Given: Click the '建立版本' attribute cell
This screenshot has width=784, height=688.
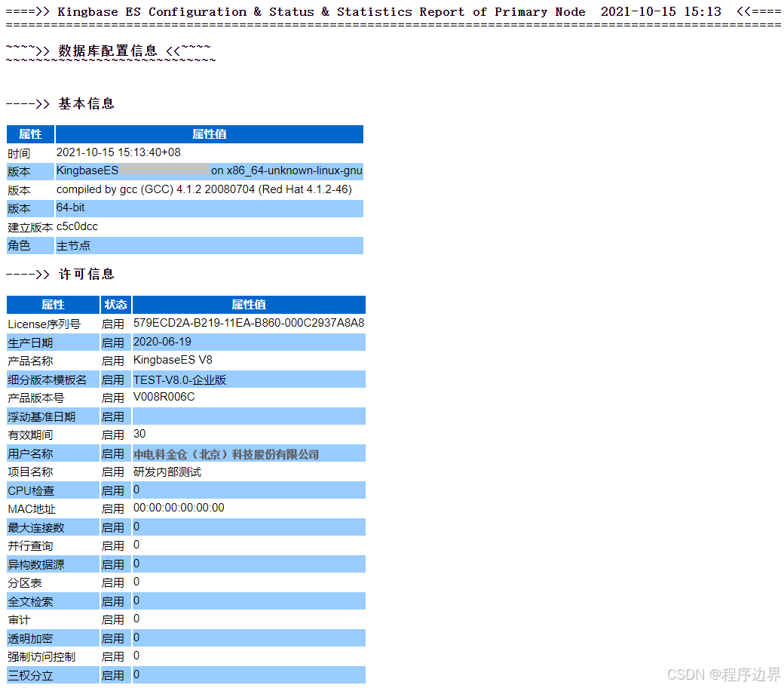Looking at the screenshot, I should 30,227.
